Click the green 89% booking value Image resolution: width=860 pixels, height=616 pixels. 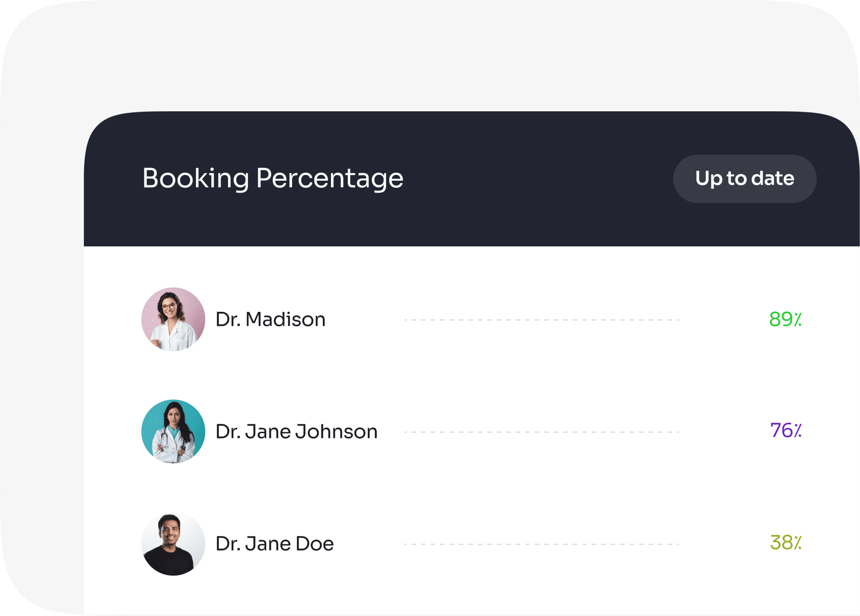[785, 319]
